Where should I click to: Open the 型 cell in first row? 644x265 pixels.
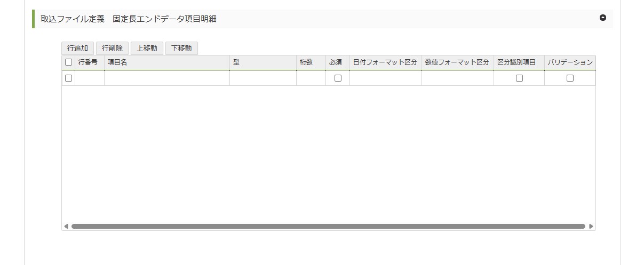(x=263, y=78)
